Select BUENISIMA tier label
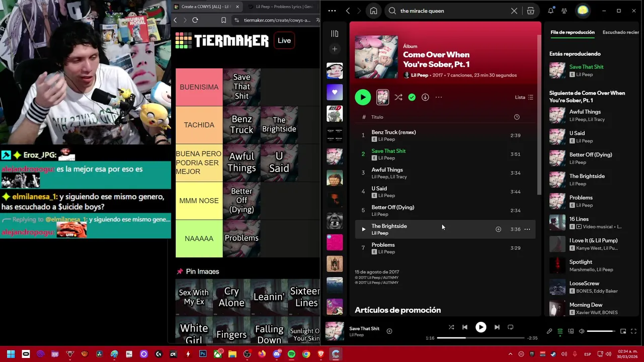Image resolution: width=644 pixels, height=362 pixels. click(x=199, y=87)
